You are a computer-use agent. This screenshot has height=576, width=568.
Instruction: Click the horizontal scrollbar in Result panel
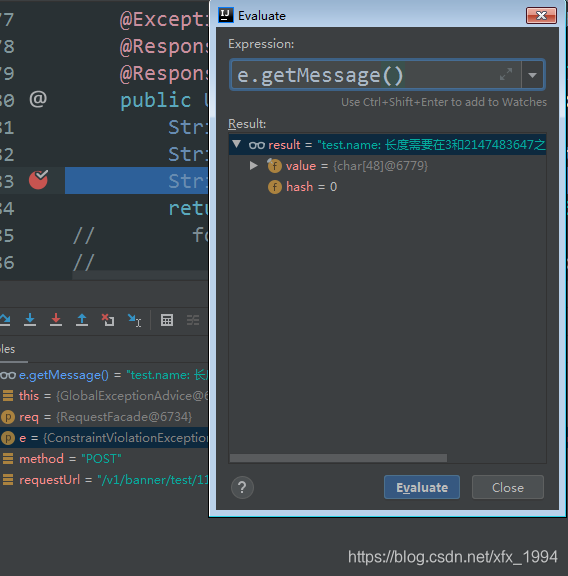[x=338, y=458]
